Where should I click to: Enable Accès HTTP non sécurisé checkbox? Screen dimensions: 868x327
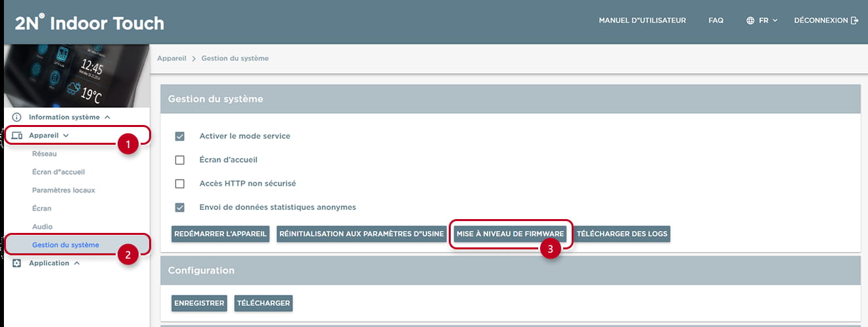(179, 184)
